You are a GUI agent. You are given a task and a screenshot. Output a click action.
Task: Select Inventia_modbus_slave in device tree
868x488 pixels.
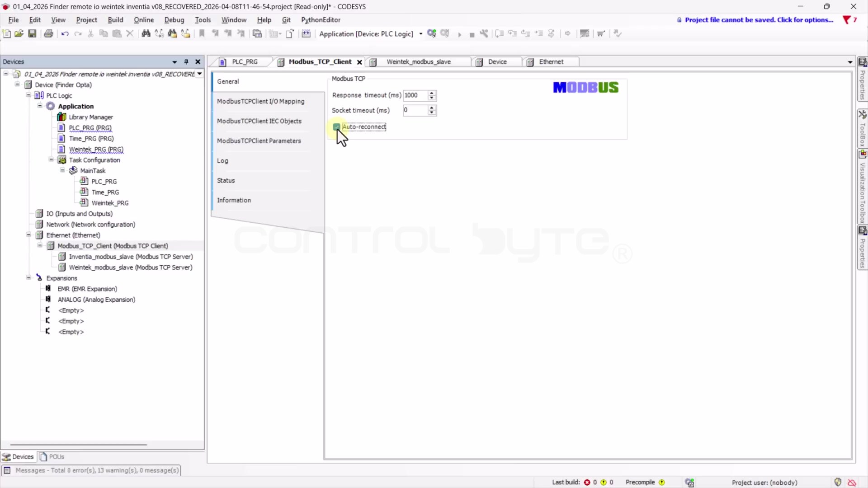(x=131, y=257)
